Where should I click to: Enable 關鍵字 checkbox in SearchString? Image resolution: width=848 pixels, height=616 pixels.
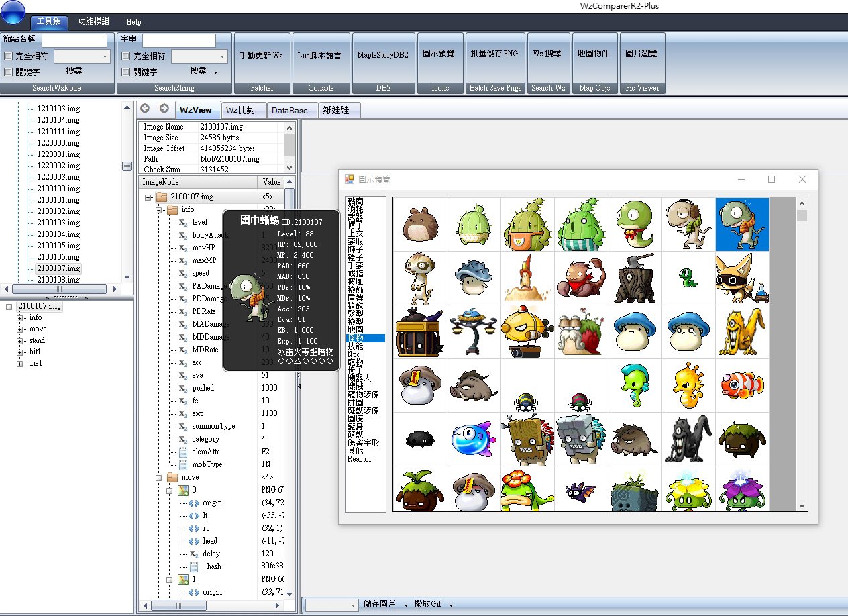[125, 72]
